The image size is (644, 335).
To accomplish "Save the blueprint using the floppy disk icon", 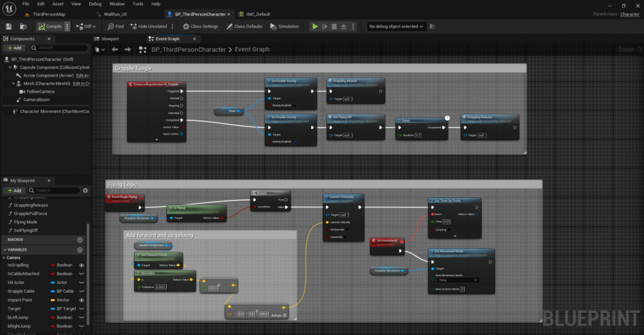I will coord(9,26).
